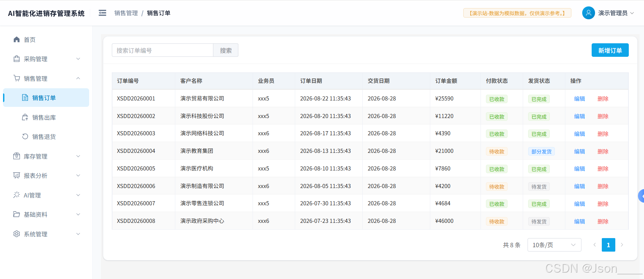Click the 部分发货 tag
Viewport: 644px width, 279px height.
point(541,152)
